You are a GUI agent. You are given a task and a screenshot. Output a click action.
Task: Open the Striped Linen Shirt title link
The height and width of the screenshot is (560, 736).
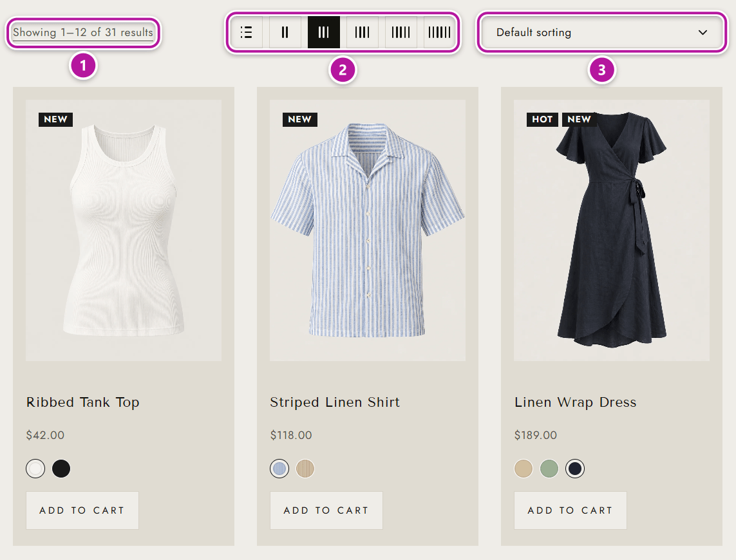[335, 402]
